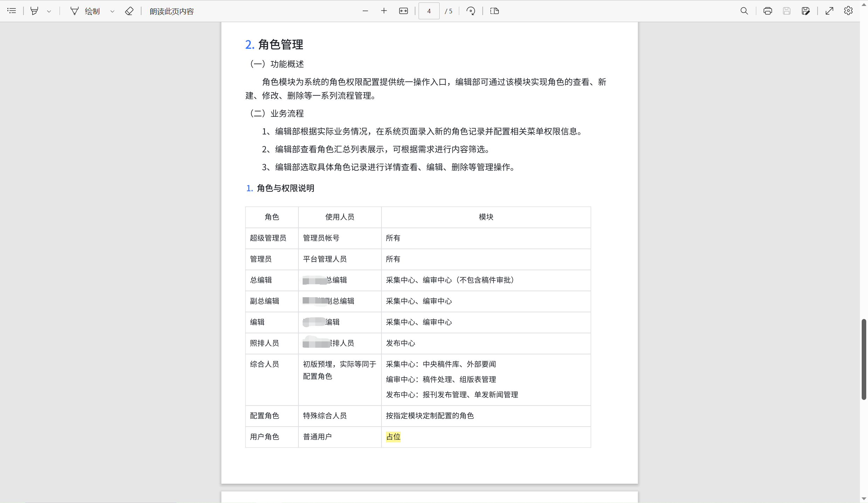This screenshot has height=503, width=868.
Task: Zoom in with the plus icon
Action: click(384, 11)
